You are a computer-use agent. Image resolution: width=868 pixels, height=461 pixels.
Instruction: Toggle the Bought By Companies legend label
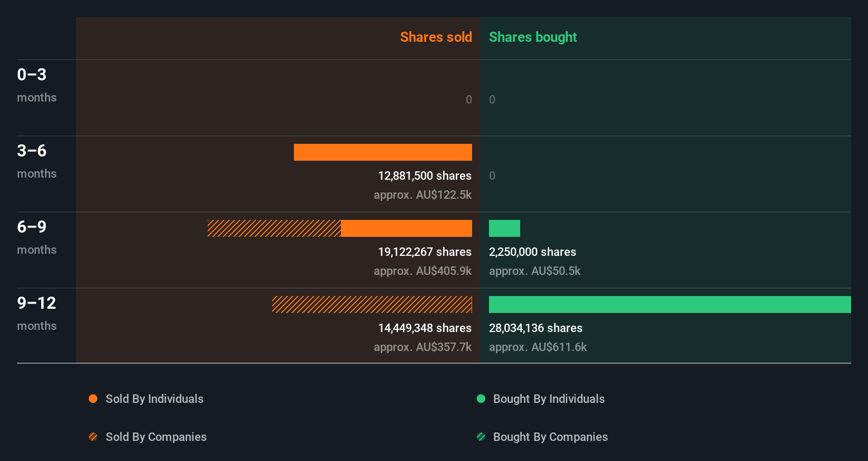click(x=550, y=437)
